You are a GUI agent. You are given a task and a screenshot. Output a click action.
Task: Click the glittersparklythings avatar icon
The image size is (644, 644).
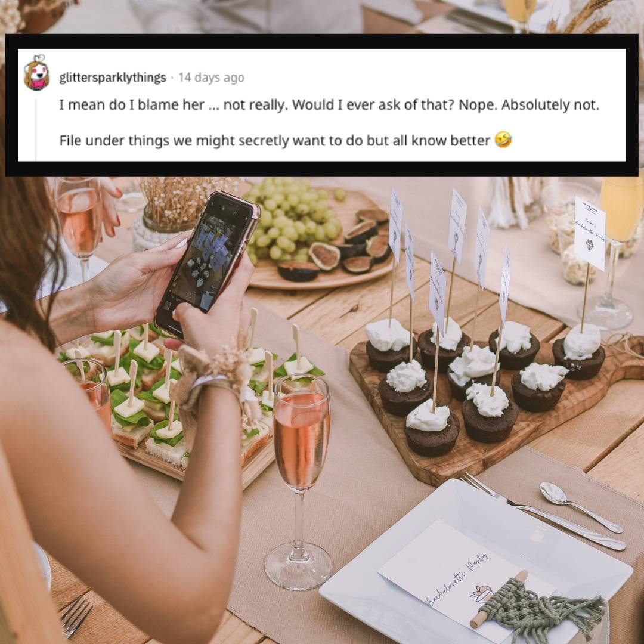pyautogui.click(x=36, y=73)
